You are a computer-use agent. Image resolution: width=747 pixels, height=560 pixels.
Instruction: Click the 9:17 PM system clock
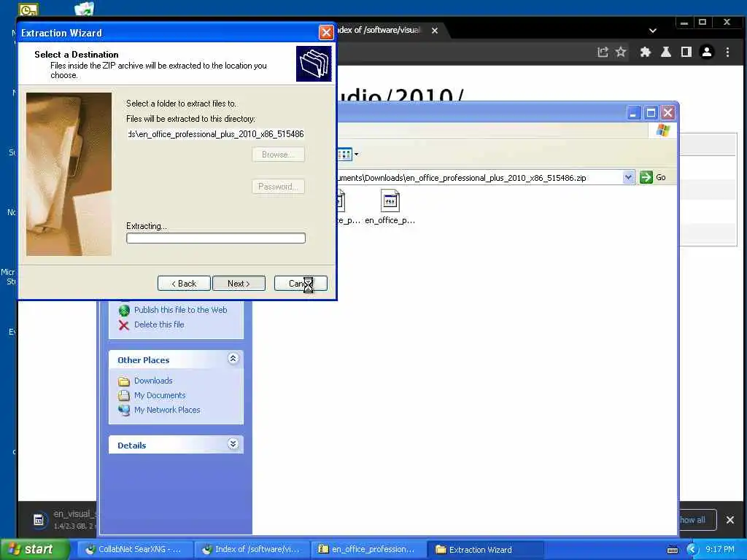coord(720,550)
